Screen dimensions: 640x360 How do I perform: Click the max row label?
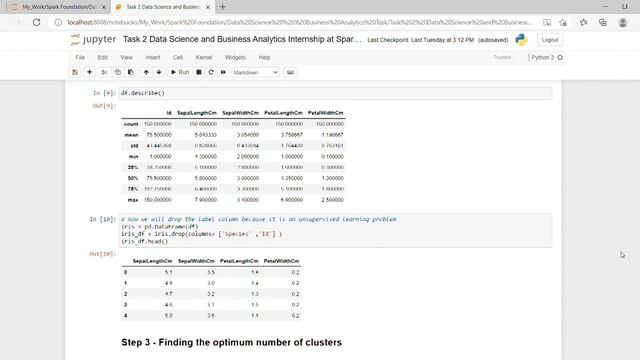pyautogui.click(x=133, y=200)
